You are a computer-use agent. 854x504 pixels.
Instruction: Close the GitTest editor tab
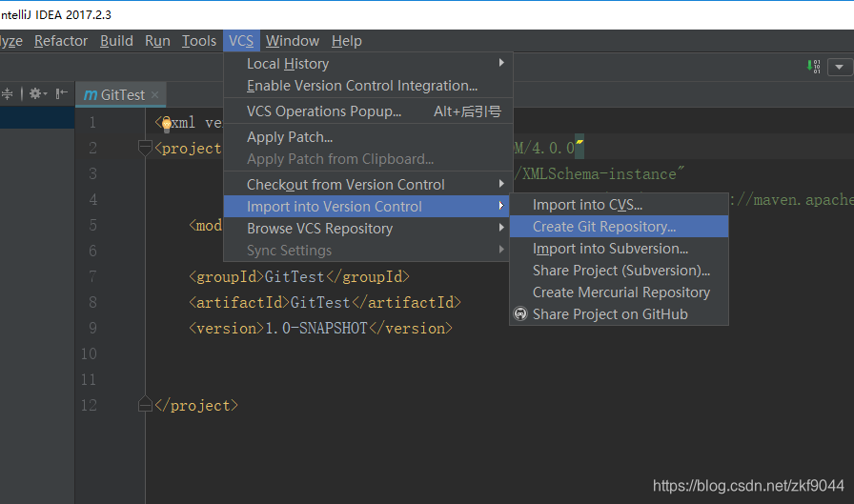tap(154, 94)
